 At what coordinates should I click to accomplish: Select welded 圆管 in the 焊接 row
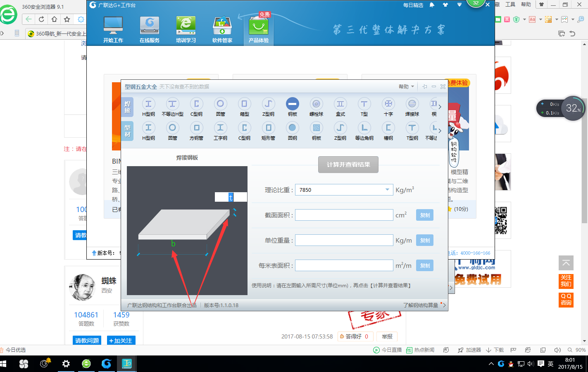(220, 107)
